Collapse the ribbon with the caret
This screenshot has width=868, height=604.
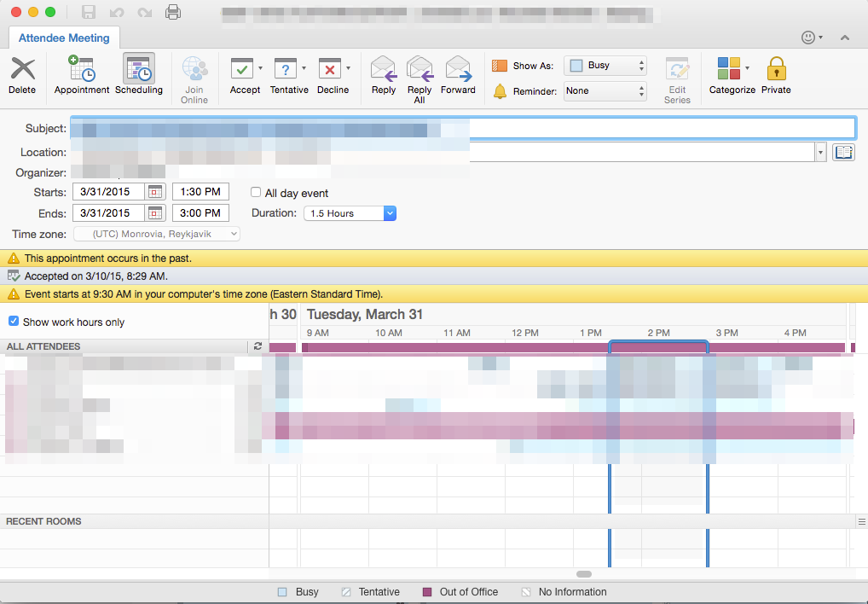pos(845,38)
